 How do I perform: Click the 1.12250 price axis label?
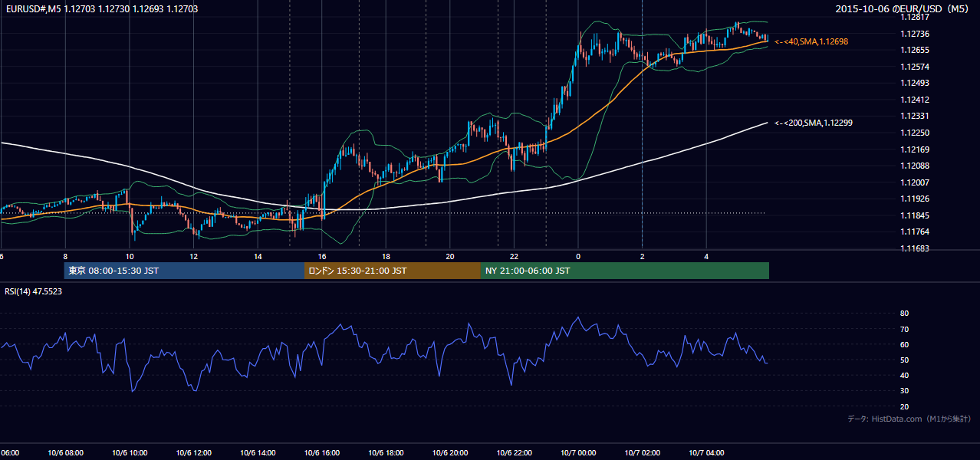tap(916, 133)
